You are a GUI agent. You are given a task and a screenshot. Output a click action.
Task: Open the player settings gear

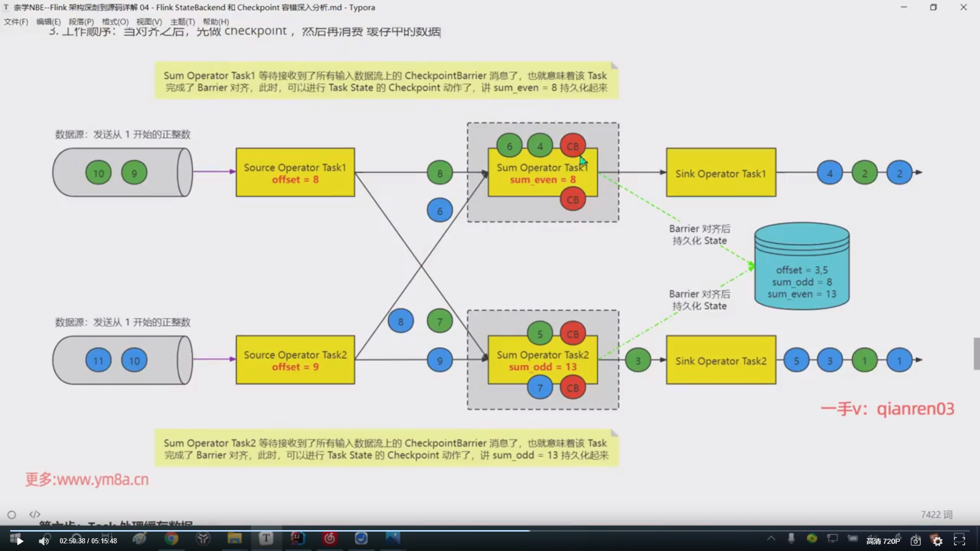coord(938,541)
